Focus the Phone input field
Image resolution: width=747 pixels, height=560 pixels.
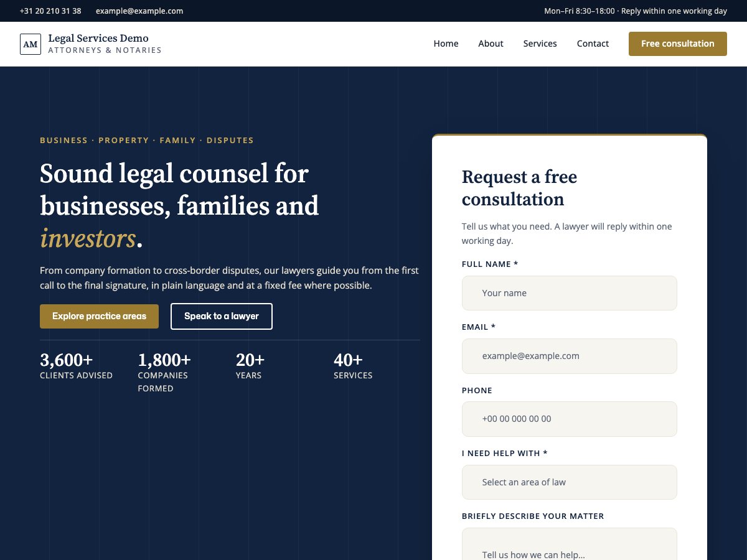click(x=569, y=419)
